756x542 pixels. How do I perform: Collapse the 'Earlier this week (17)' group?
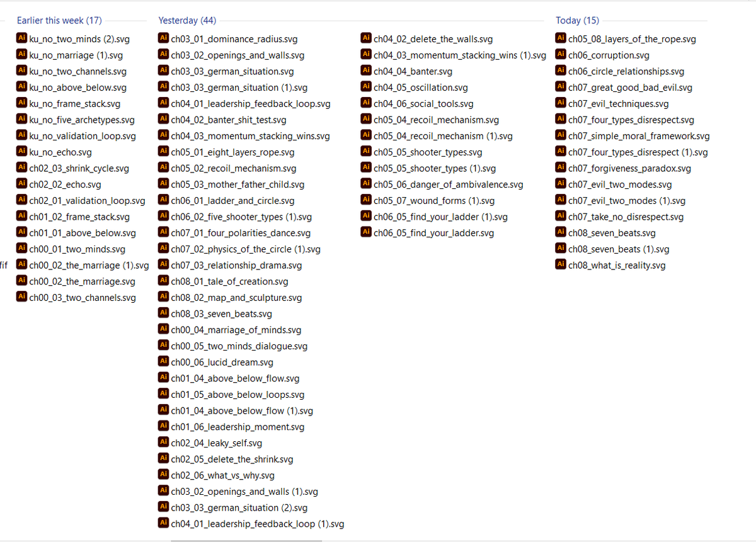point(59,20)
